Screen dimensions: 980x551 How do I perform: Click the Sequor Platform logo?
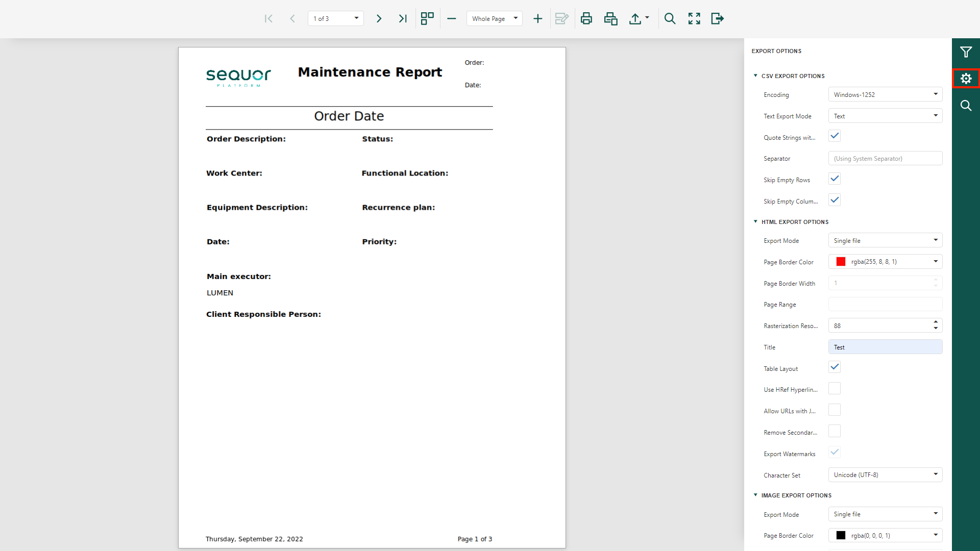tap(238, 77)
